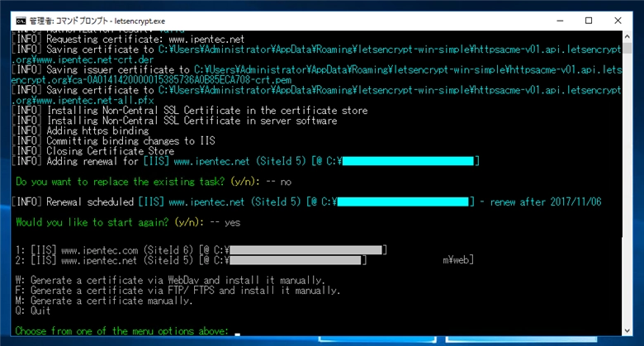Click the 'Closing Certificate Store' line
Viewport: 644px width, 346px height.
pos(92,151)
